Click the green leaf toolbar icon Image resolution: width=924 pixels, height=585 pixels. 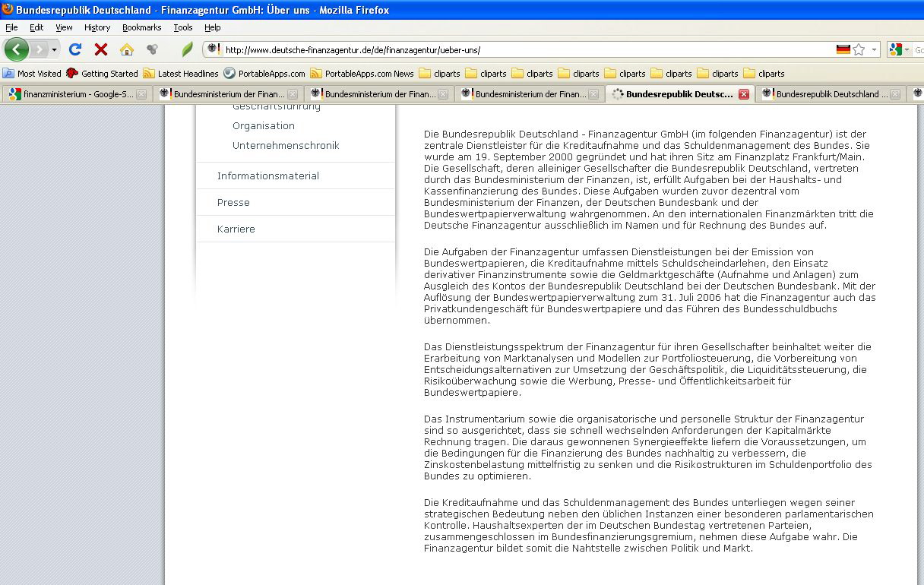(x=186, y=49)
